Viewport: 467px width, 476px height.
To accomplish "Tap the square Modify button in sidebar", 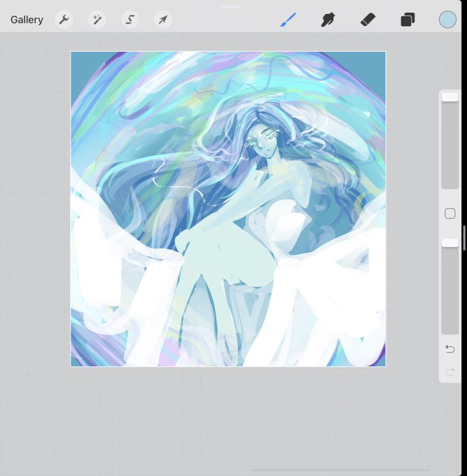I will coord(449,213).
